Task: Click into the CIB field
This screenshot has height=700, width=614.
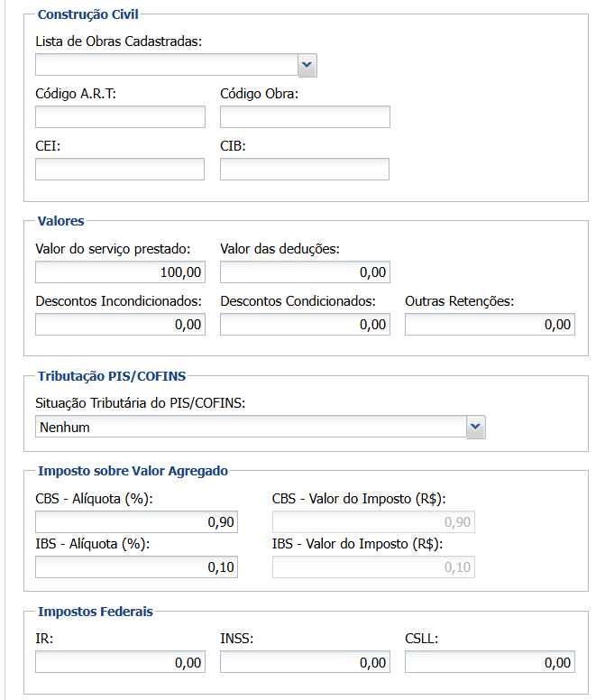Action: pos(305,170)
